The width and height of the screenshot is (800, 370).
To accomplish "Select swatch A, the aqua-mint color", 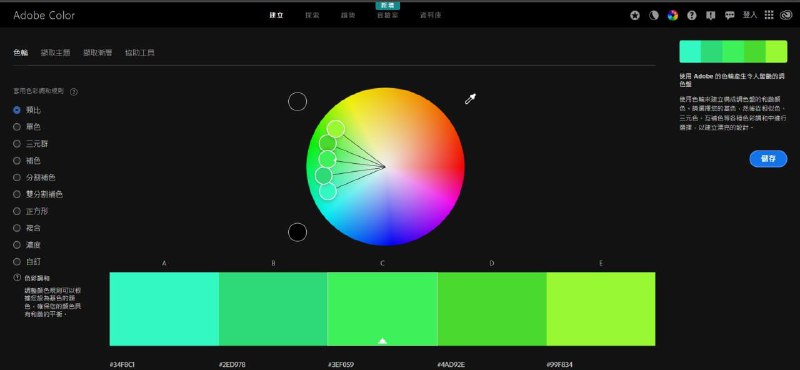I will click(x=164, y=309).
